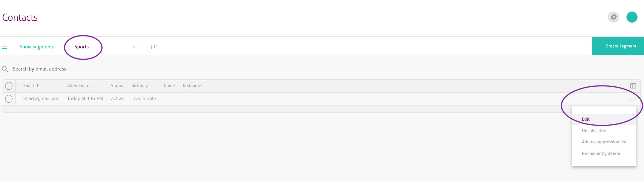Select the khad@gmail.com row checkbox
Screen dimensions: 644x182
(9, 99)
